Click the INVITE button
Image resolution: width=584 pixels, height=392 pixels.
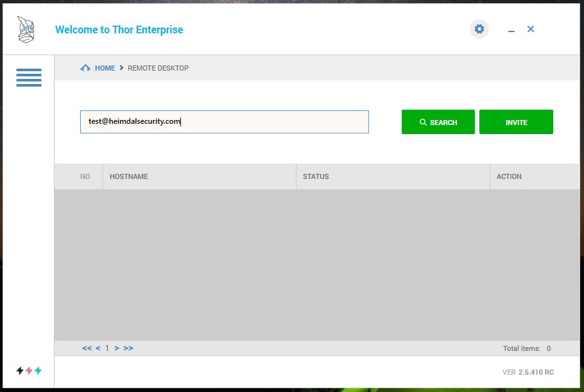click(516, 122)
